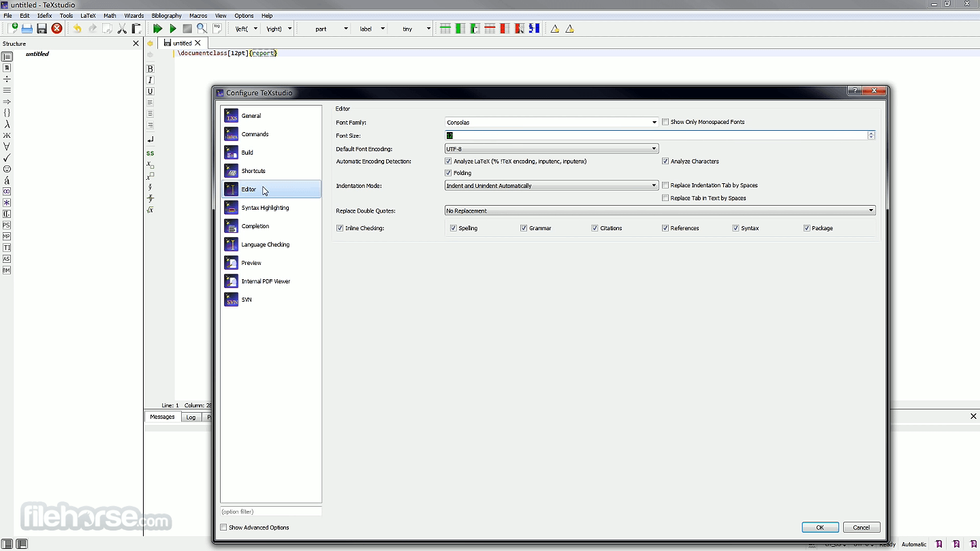Screen dimensions: 980x551
Task: Open the TikZ commands panel (TI)
Action: 7,248
